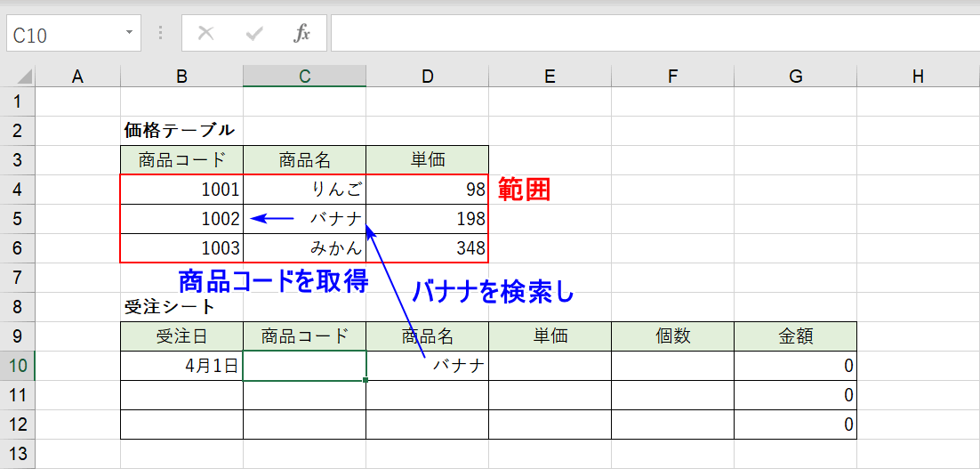Select column A header
The image size is (980, 469).
pyautogui.click(x=77, y=77)
